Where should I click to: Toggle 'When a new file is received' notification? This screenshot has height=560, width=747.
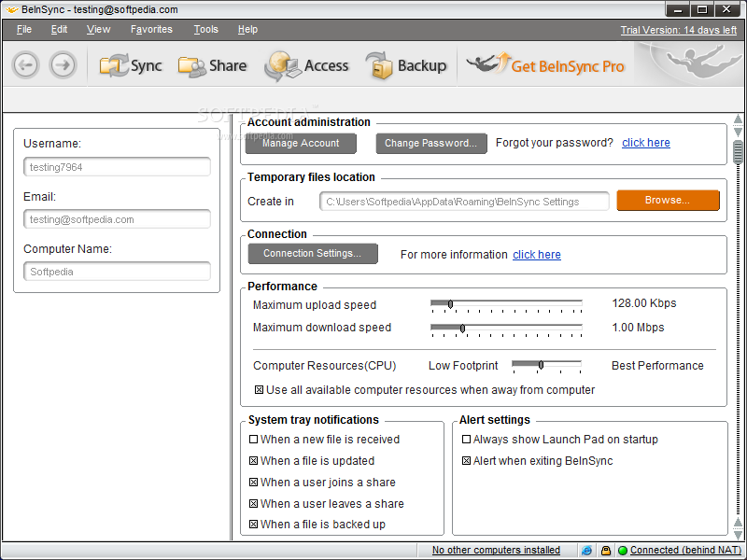click(x=253, y=439)
